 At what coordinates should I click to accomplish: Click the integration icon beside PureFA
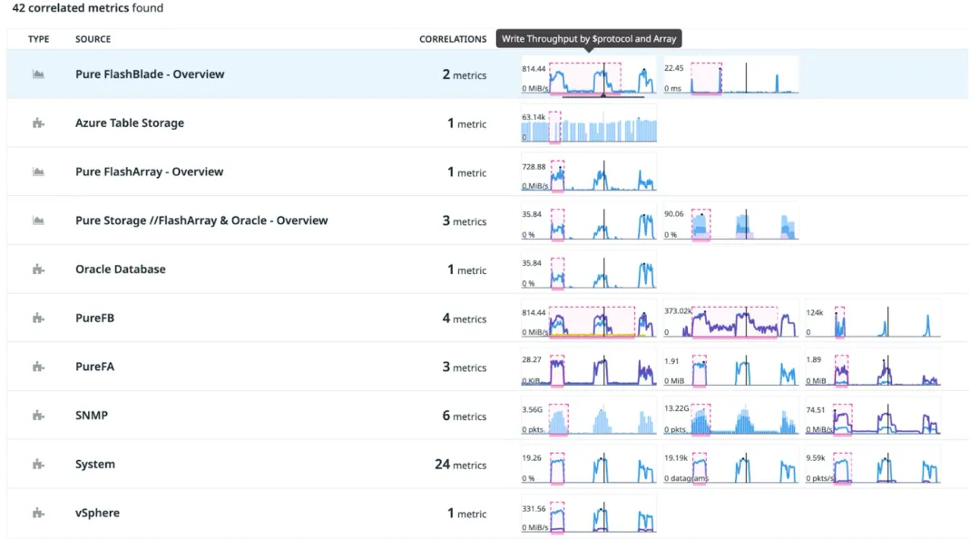pos(38,367)
